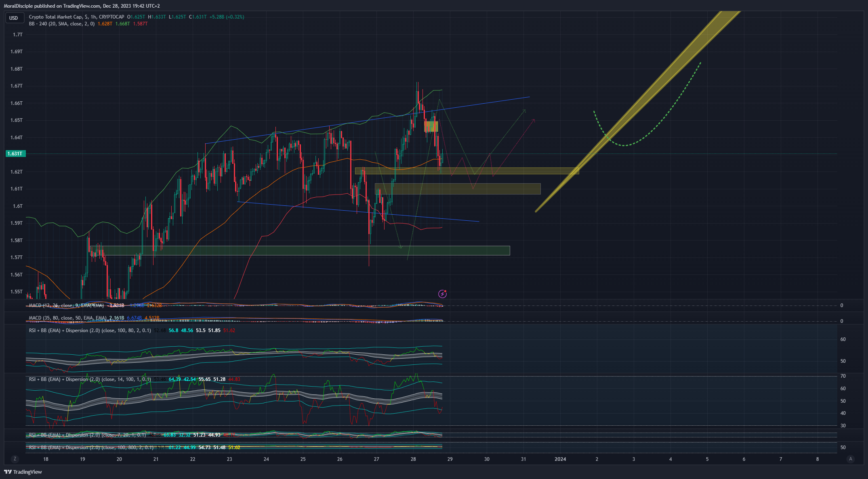
Task: Click the yellow RSI value 51.62
Action: click(234, 448)
